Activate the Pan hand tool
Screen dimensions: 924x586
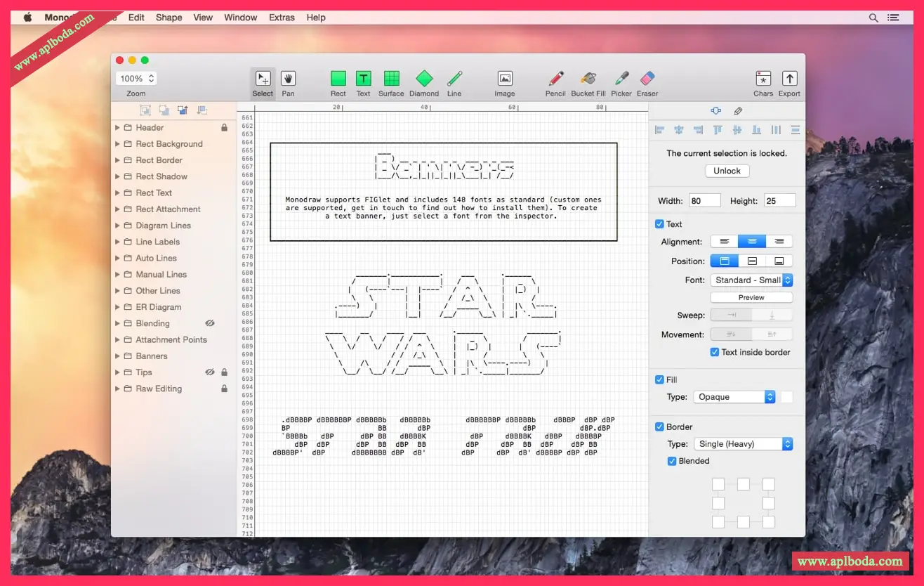click(288, 79)
